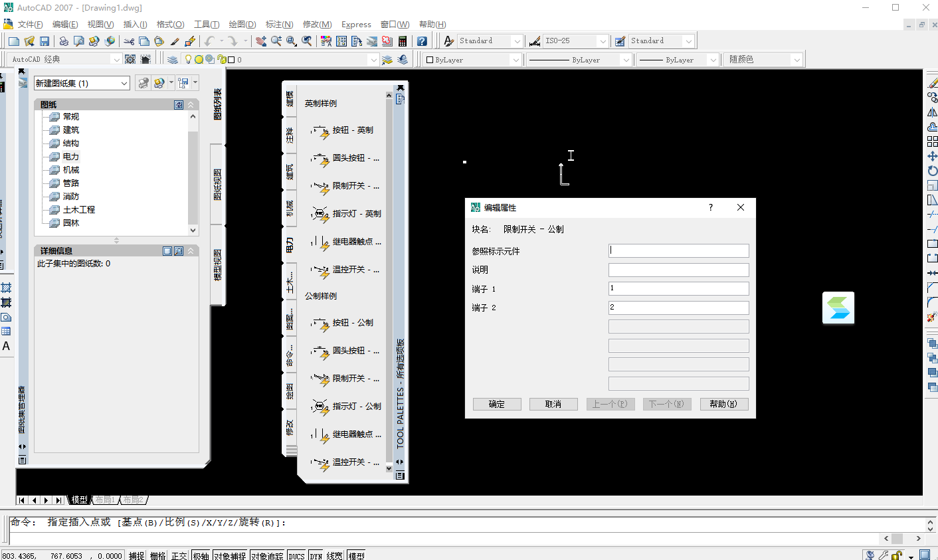Switch to the 布局1 layout tab
Image resolution: width=938 pixels, height=560 pixels.
(105, 500)
